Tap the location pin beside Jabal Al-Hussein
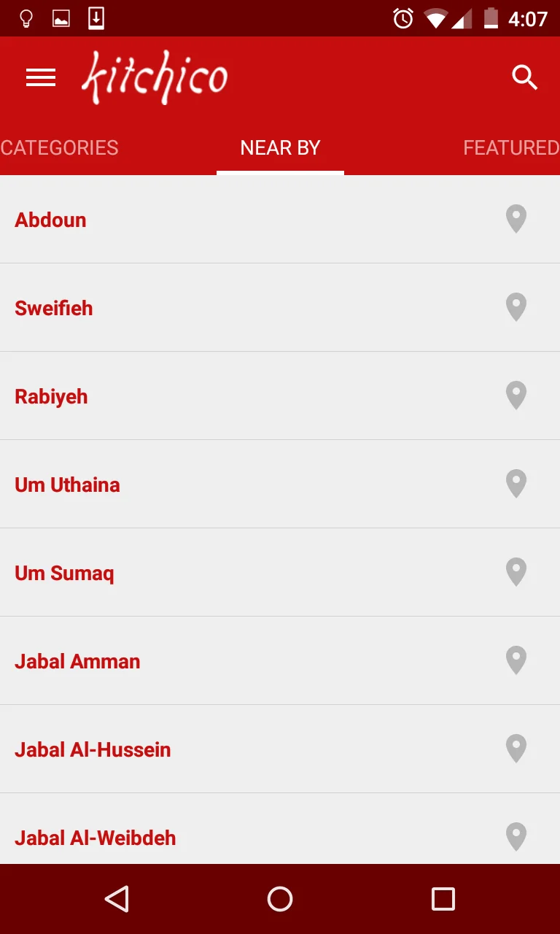This screenshot has height=934, width=560. tap(516, 749)
